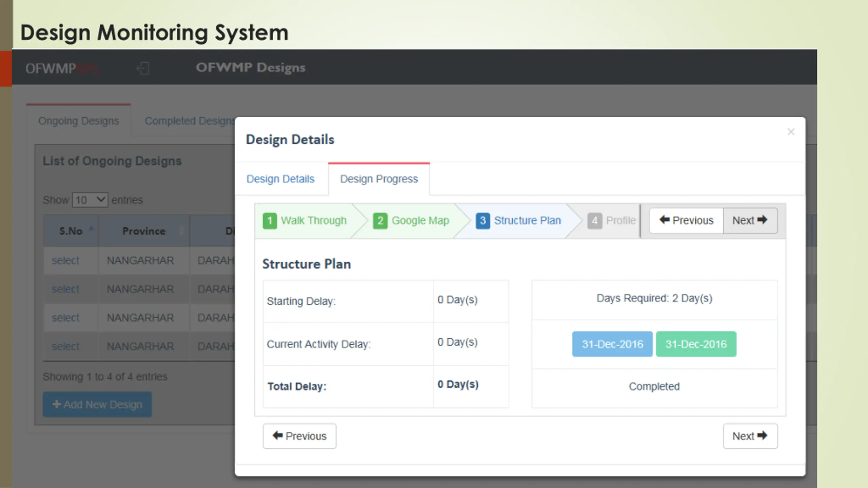Screen dimensions: 868x488
Task: Click the Add New Design button
Action: tap(97, 404)
